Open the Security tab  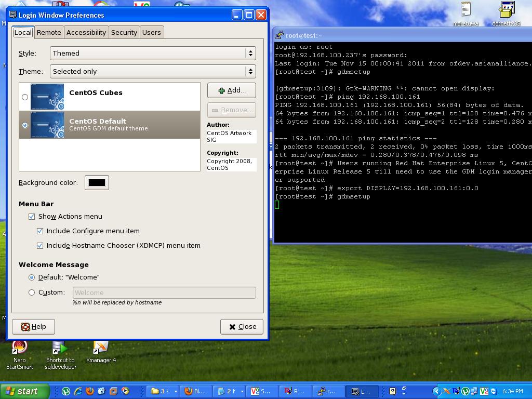(124, 32)
